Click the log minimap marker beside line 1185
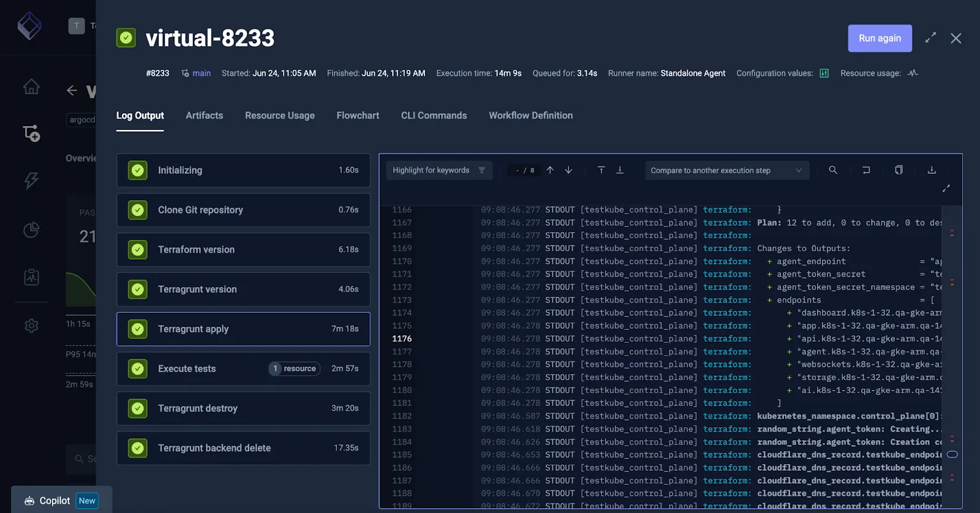Image resolution: width=980 pixels, height=513 pixels. [952, 454]
